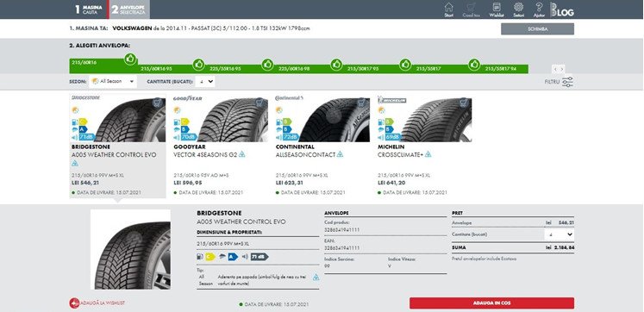The image size is (644, 312).
Task: Open the Cantitate (bucati) dropdown in Pret panel
Action: point(559,234)
